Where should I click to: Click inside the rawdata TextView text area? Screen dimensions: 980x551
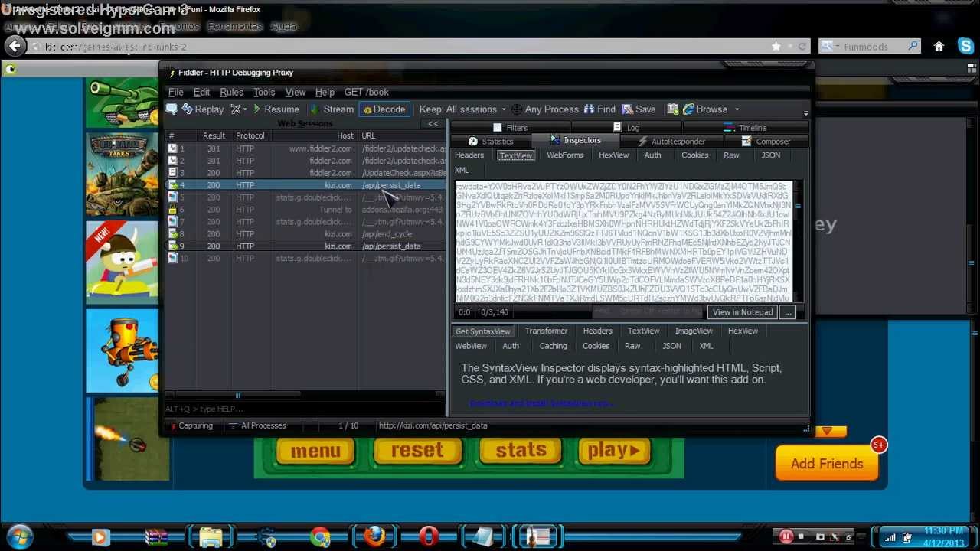(x=624, y=241)
